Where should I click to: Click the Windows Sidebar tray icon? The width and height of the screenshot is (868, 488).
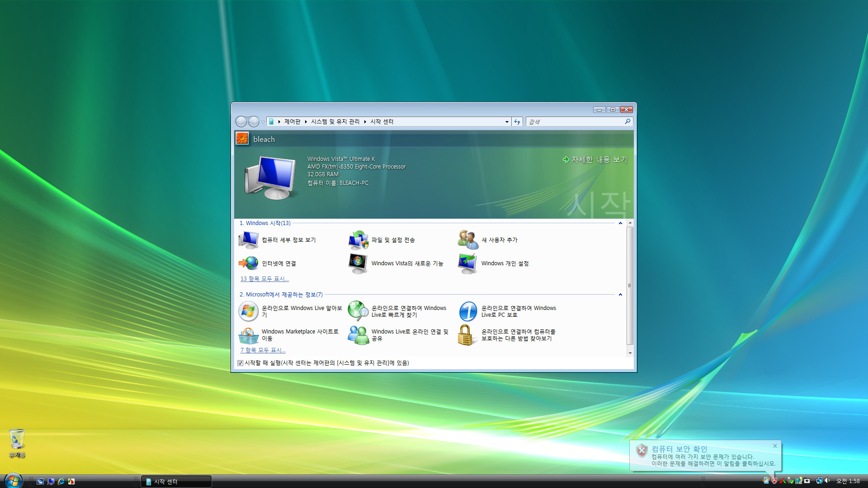(799, 481)
